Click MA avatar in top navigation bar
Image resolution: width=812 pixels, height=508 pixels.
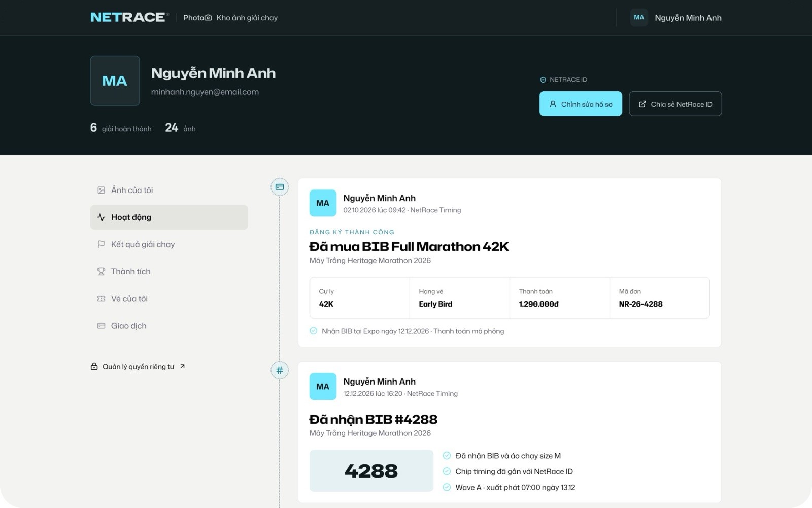point(639,17)
